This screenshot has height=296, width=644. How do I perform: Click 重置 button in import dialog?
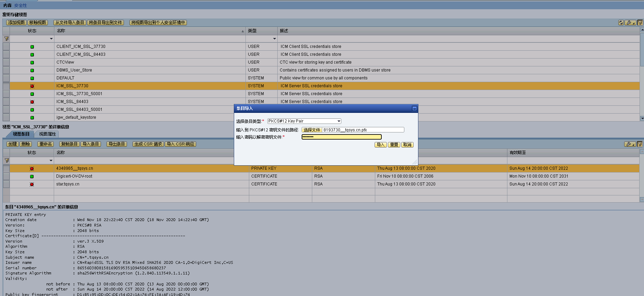coord(394,145)
